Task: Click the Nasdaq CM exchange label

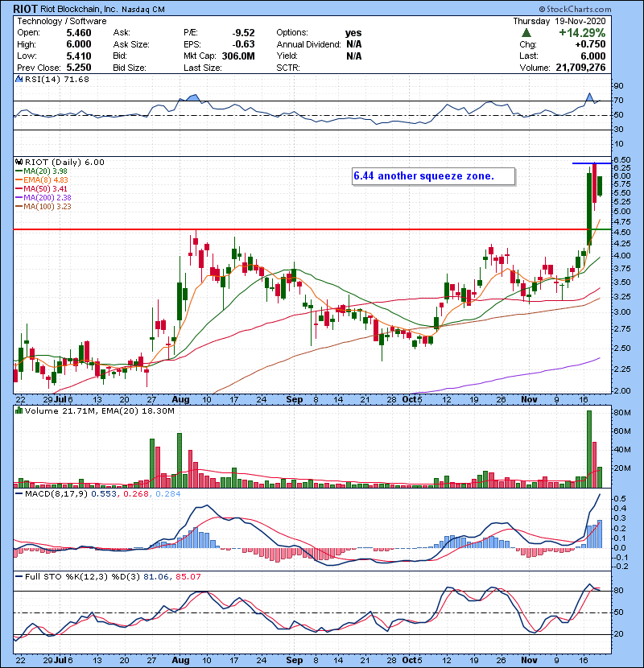Action: [143, 10]
